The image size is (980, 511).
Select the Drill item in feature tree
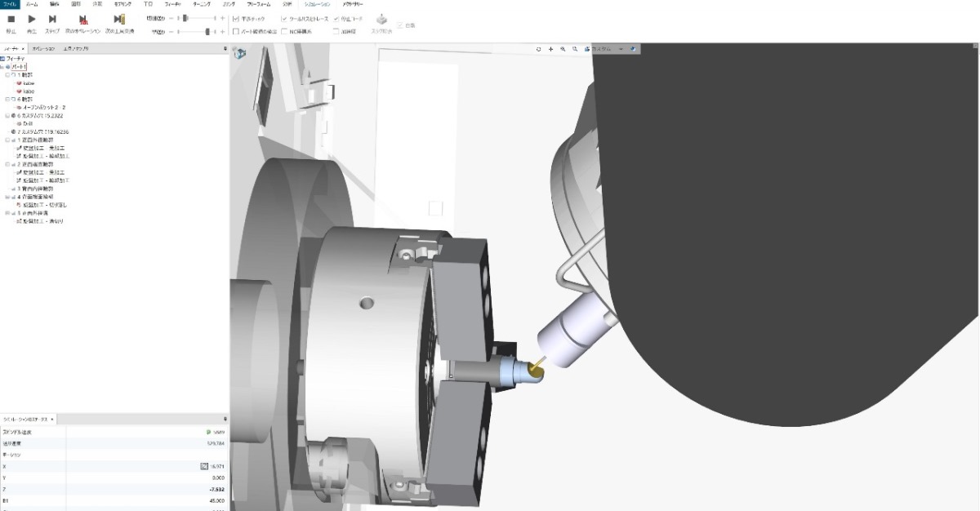(x=27, y=123)
